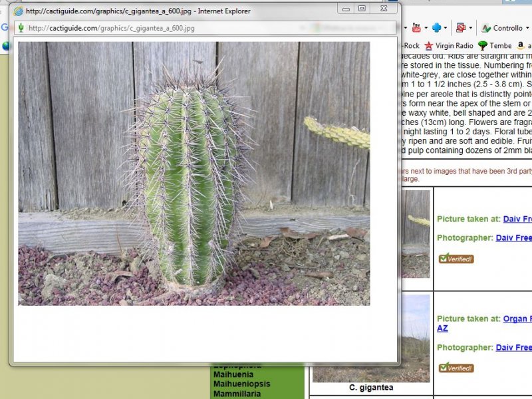Click the YouTube toolbar icon

tap(416, 28)
